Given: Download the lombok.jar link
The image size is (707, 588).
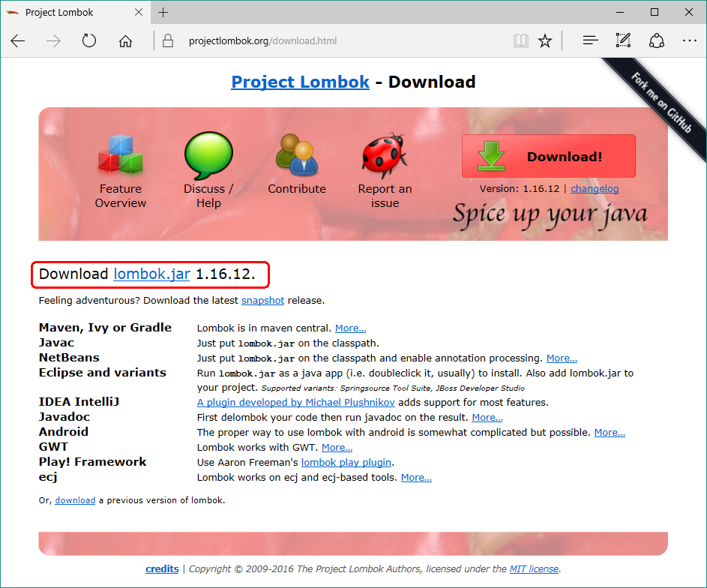Looking at the screenshot, I should [151, 274].
